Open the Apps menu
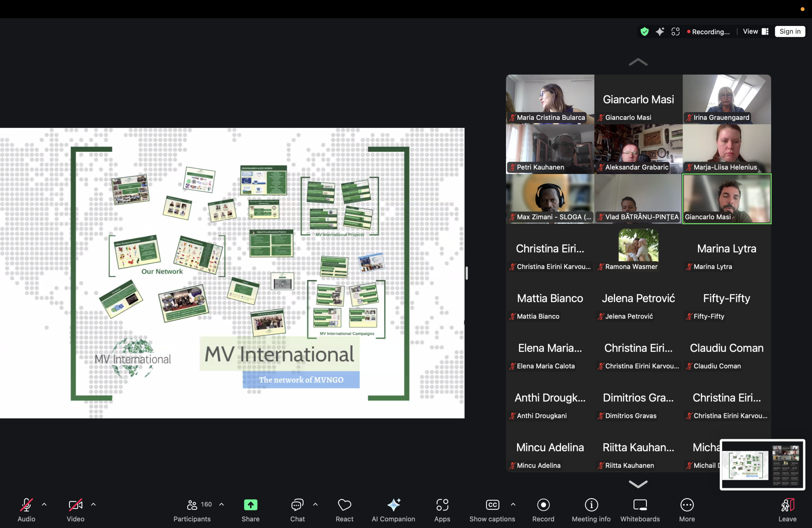 coord(442,510)
